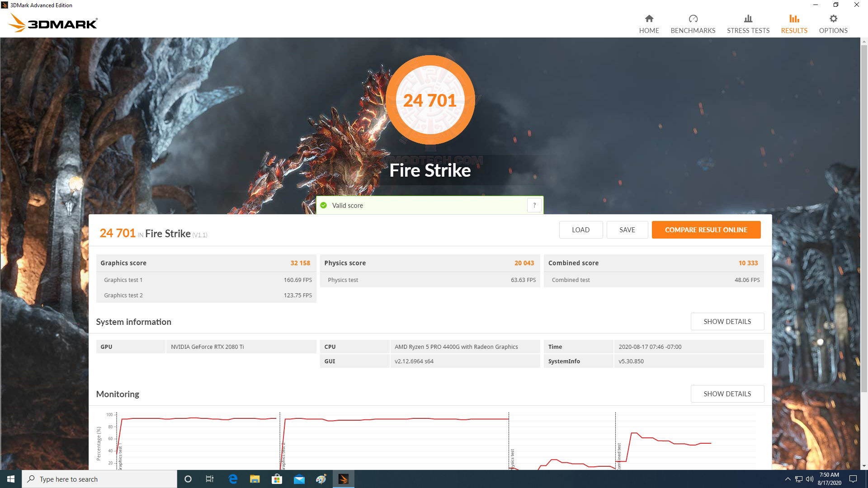Open OPTIONS settings panel

[833, 23]
